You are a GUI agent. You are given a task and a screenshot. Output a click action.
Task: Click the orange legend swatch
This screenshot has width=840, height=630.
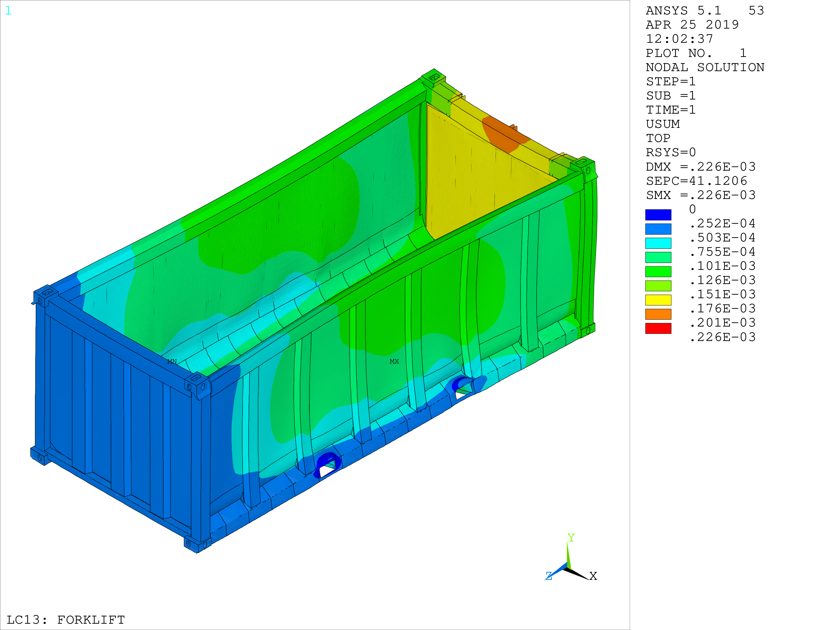pos(658,314)
